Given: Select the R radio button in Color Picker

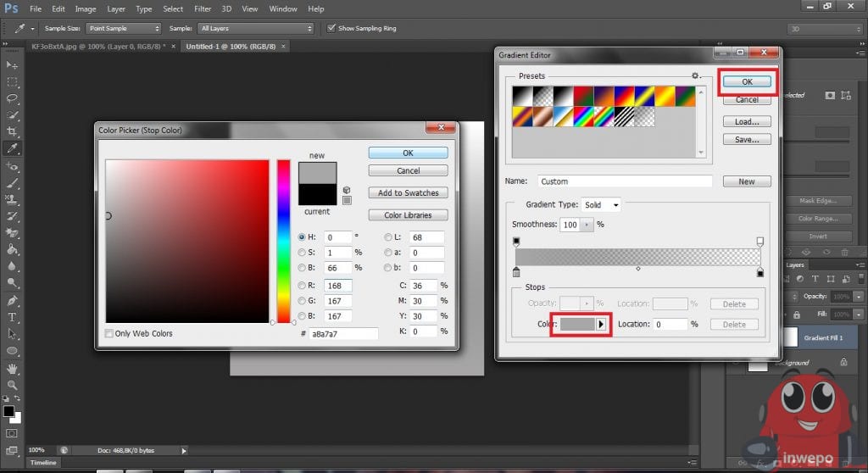Looking at the screenshot, I should [x=303, y=286].
